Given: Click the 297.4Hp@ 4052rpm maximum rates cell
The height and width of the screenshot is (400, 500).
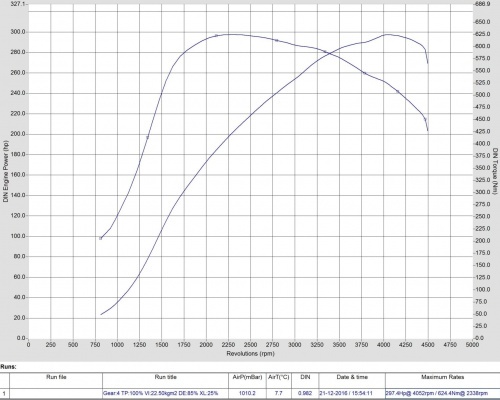Looking at the screenshot, I should tap(442, 393).
